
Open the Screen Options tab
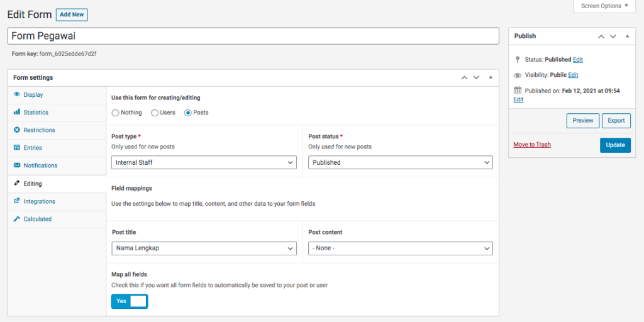pos(604,6)
